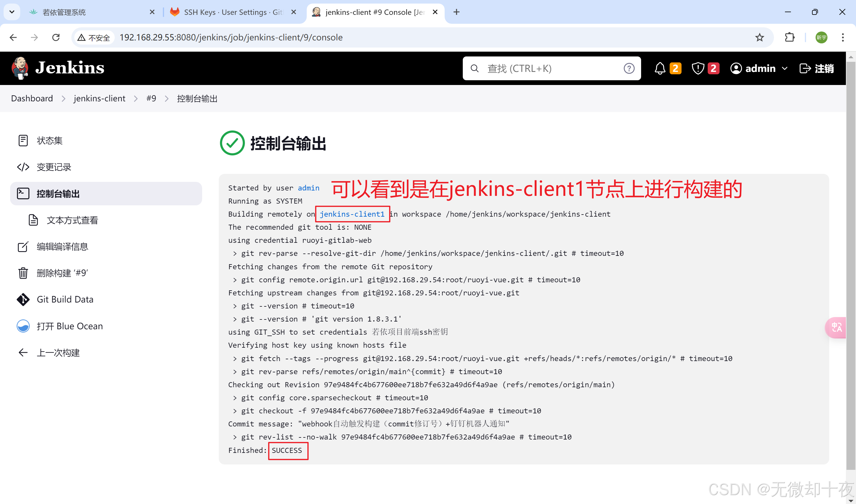Expand the admin user dropdown
This screenshot has width=856, height=504.
[x=784, y=69]
